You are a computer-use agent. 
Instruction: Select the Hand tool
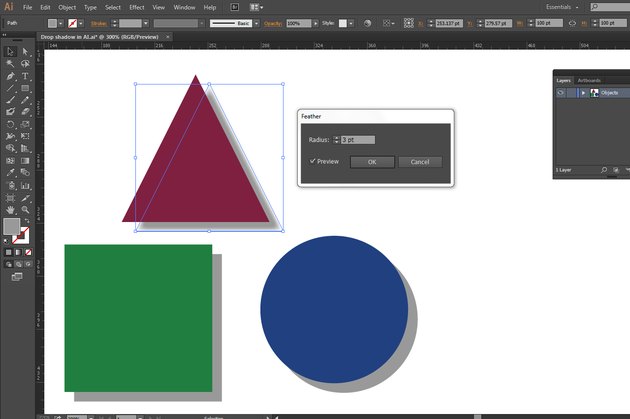click(x=10, y=210)
